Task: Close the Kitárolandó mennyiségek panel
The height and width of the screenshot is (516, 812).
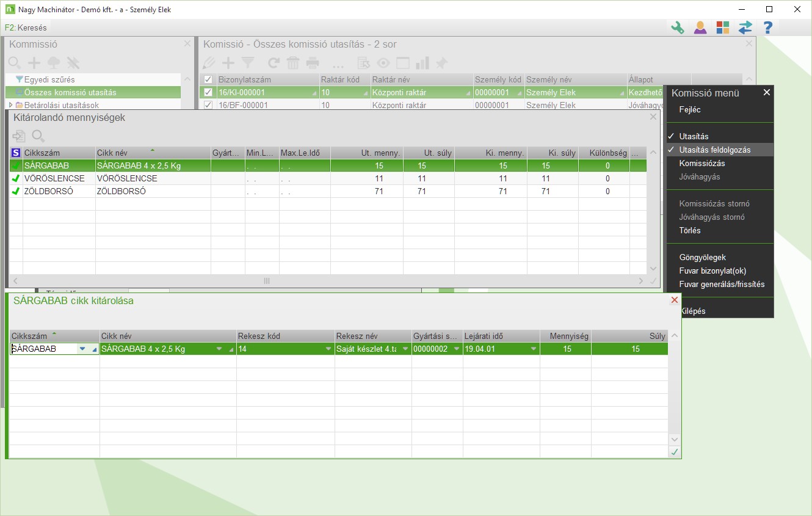Action: tap(653, 117)
